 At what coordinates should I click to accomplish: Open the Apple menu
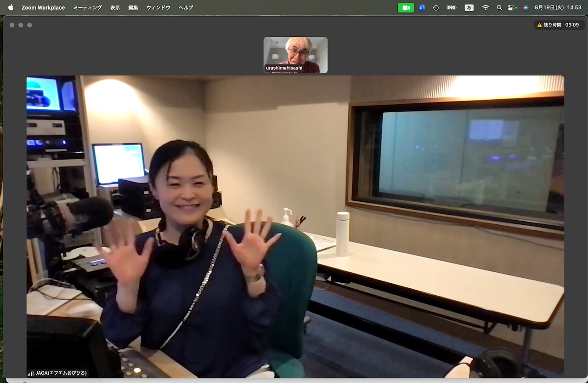11,7
